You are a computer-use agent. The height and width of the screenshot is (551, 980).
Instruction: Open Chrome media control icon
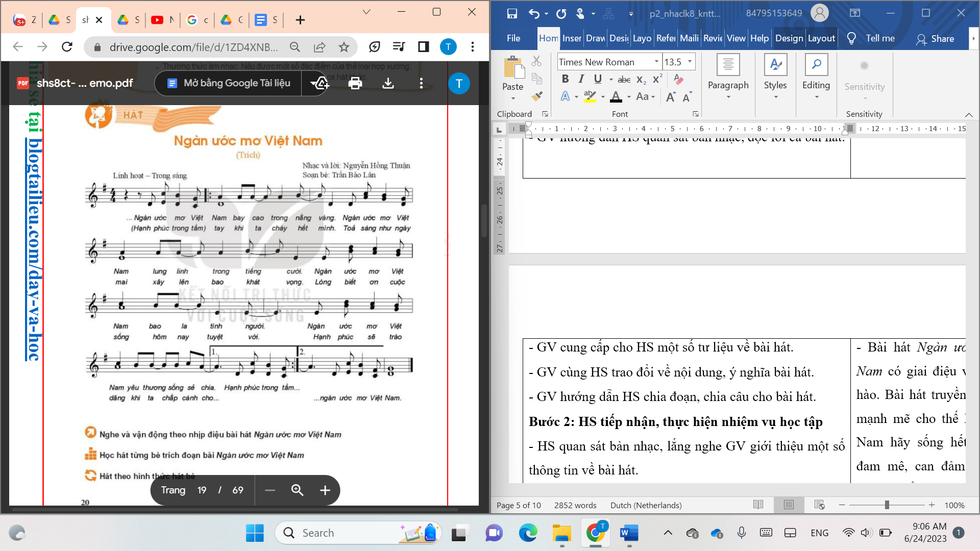[399, 47]
